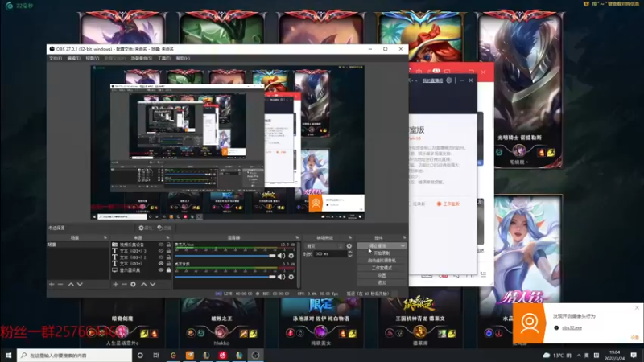Select the 显示器采集 source row
644x362 pixels.
pyautogui.click(x=142, y=270)
